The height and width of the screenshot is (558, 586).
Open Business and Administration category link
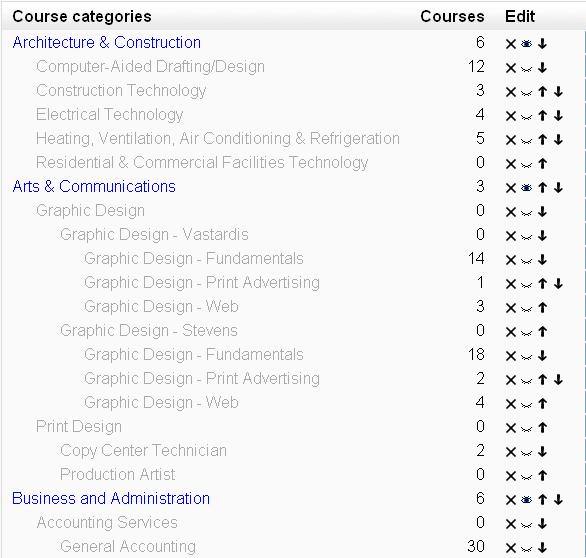[111, 499]
